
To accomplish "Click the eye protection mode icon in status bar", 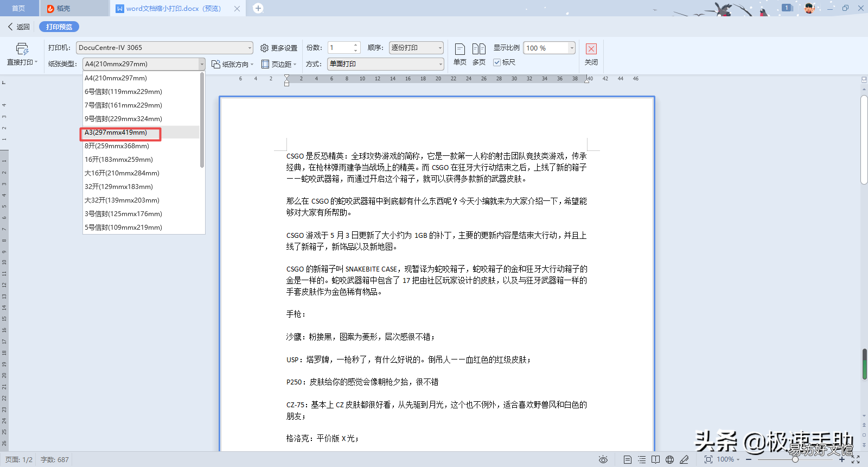I will (x=603, y=459).
